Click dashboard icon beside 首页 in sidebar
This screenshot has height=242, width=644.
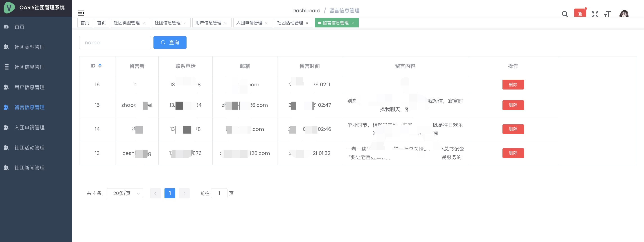(6, 27)
